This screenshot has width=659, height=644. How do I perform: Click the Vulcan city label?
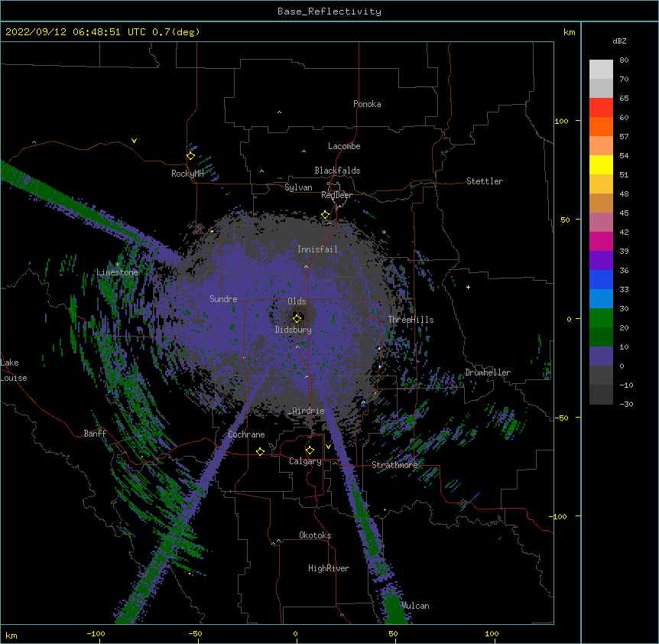[415, 606]
